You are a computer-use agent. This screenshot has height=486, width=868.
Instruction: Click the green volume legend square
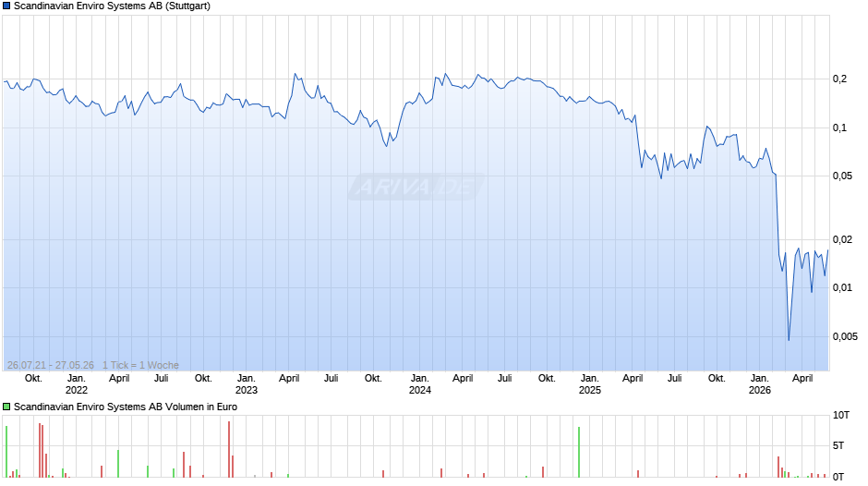[x=6, y=407]
